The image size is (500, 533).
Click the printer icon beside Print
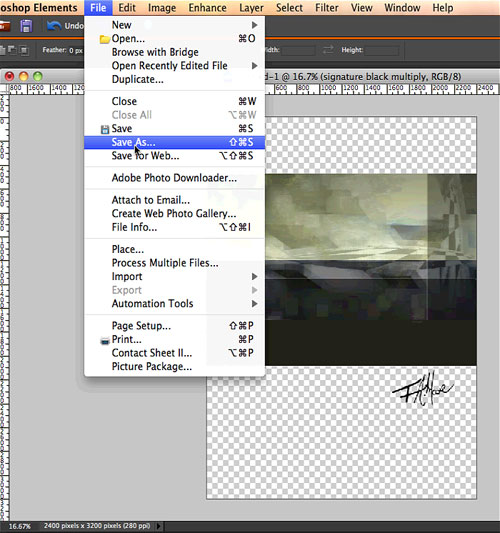105,340
